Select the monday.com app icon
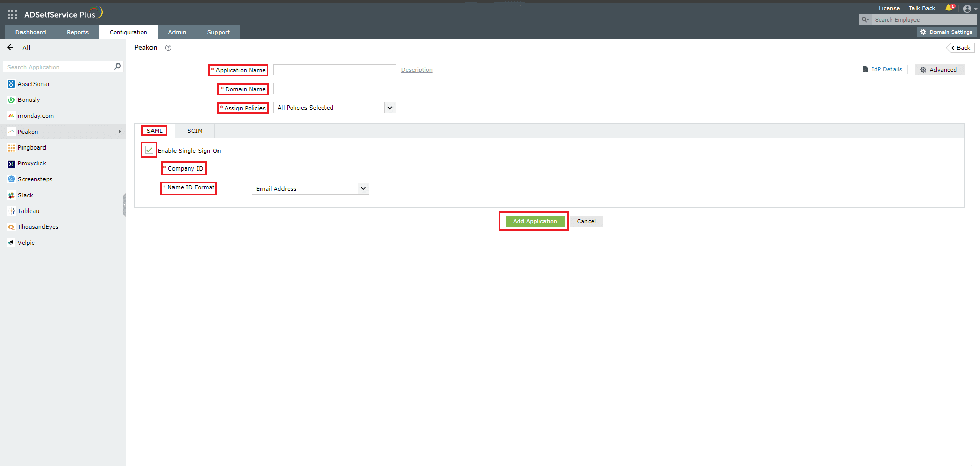The image size is (980, 466). (11, 116)
